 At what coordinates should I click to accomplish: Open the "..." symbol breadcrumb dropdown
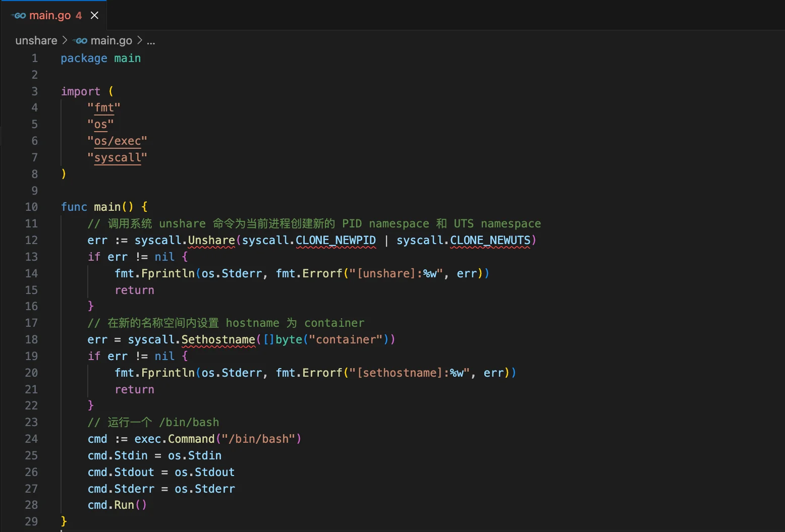pos(151,40)
